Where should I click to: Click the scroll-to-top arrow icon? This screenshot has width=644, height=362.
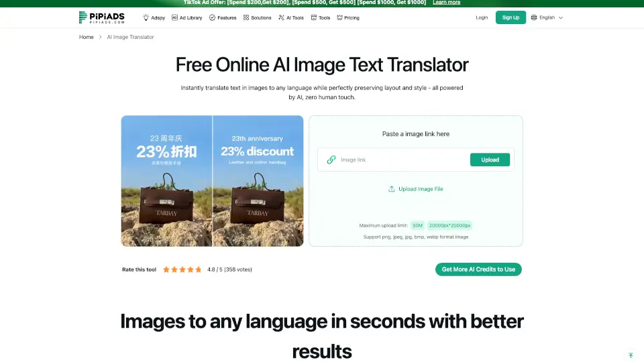(631, 355)
